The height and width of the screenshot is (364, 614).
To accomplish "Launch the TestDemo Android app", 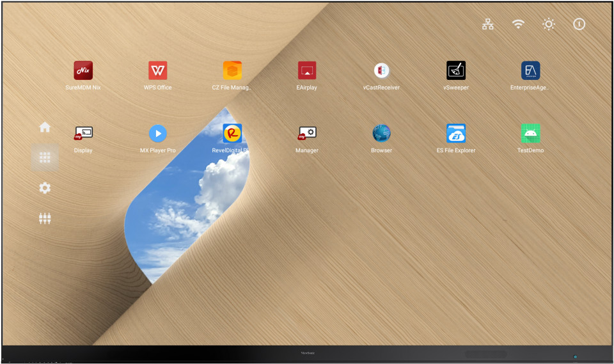I will [x=530, y=133].
